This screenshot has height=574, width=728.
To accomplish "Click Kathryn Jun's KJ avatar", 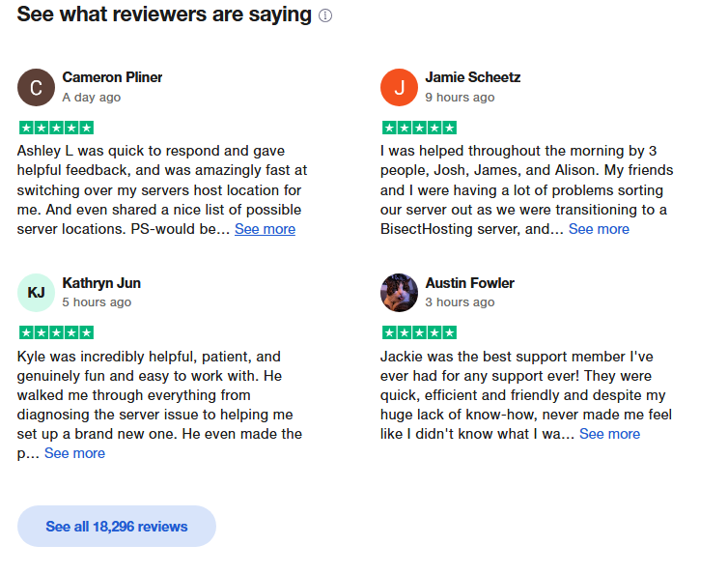I will (x=36, y=293).
